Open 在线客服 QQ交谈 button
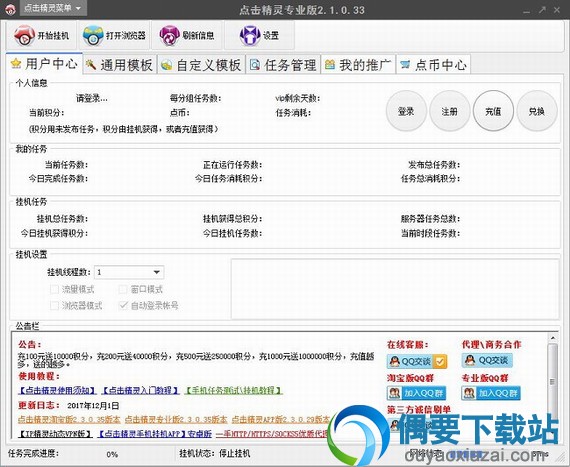Screen dimensions: 570x467 coord(417,361)
